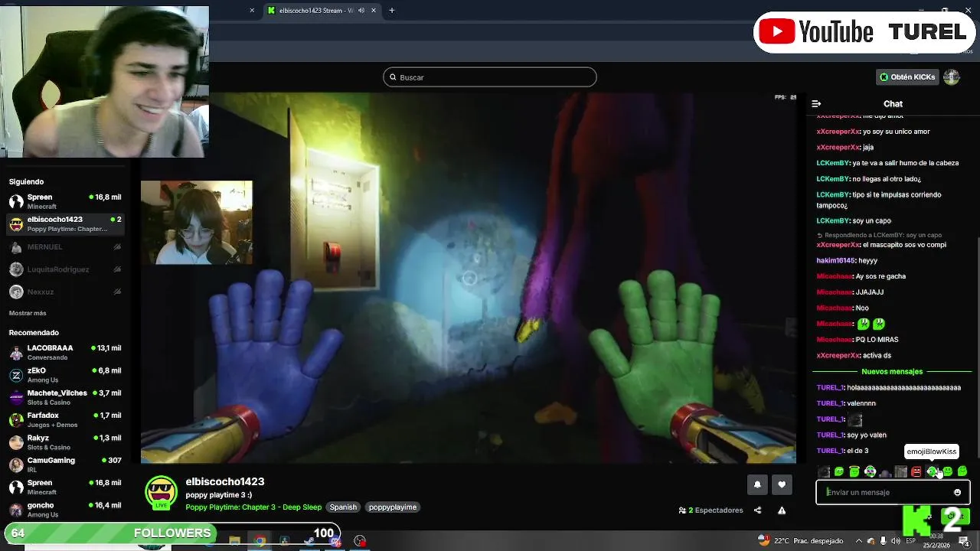Open Machete_Vilches' Slots & Casino stream
980x551 pixels.
pyautogui.click(x=65, y=397)
